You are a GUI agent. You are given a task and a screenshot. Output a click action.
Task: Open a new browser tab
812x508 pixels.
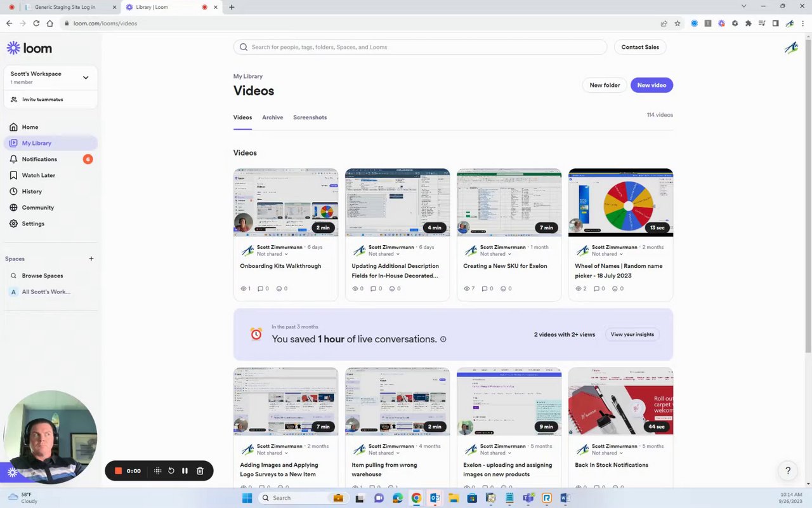[232, 7]
